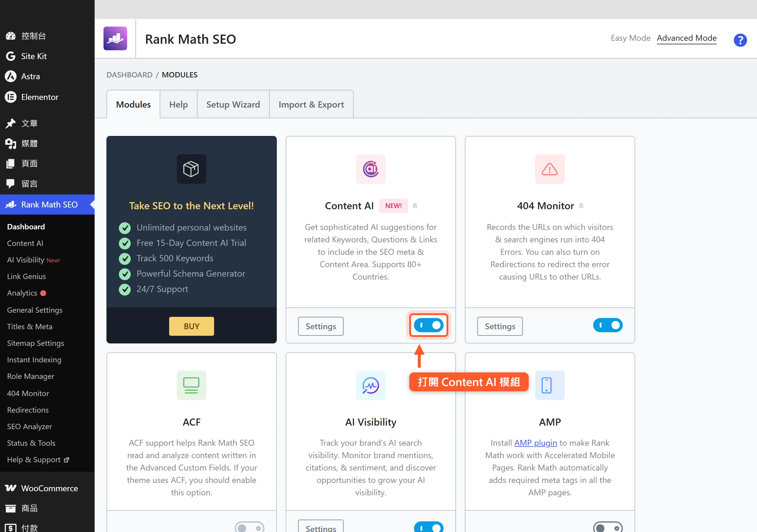Viewport: 757px width, 532px height.
Task: Switch to Easy Mode
Action: (x=630, y=38)
